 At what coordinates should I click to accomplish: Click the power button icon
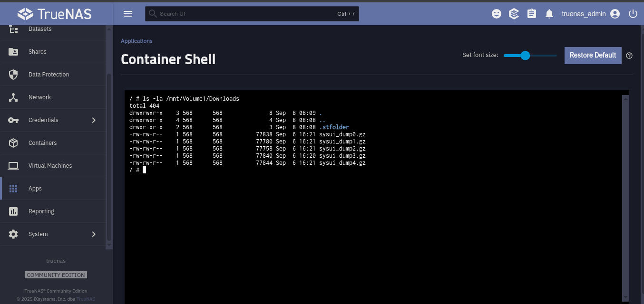633,14
